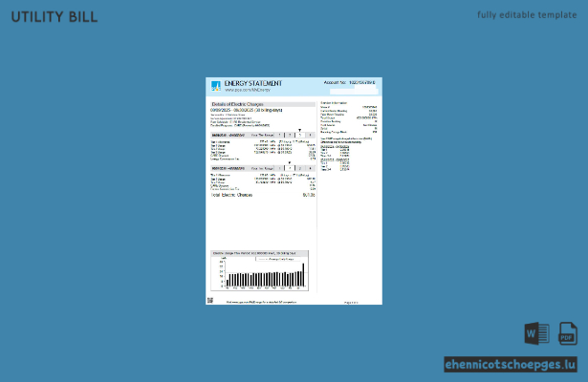This screenshot has height=382, width=588.
Task: Click the 'Total Electric Charges' line
Action: (x=263, y=195)
